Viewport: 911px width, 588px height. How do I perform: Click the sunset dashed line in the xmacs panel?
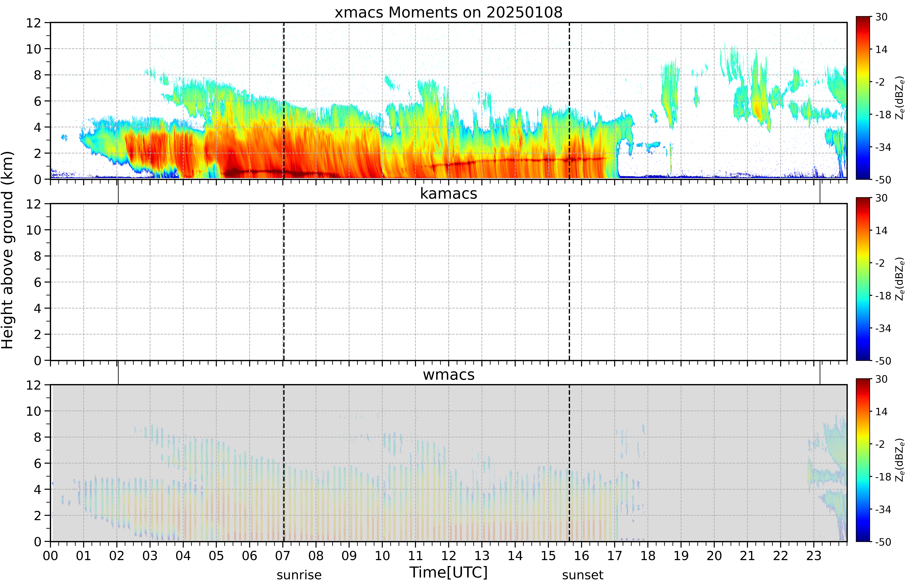pyautogui.click(x=569, y=101)
